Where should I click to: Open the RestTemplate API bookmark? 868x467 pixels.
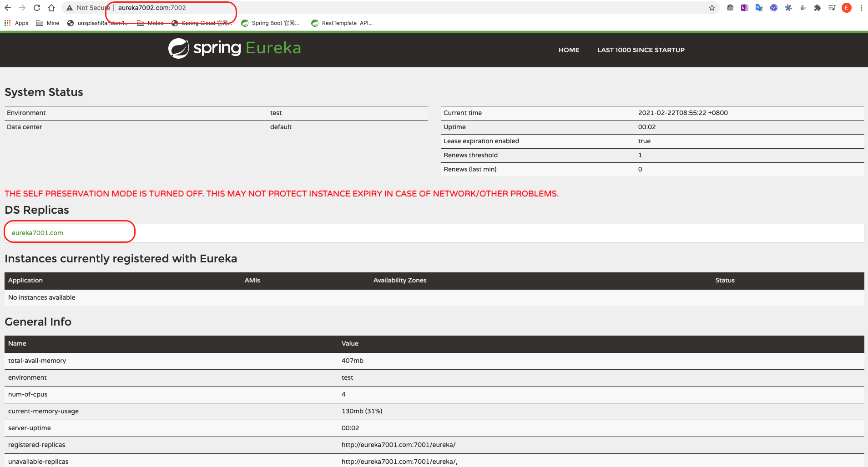pos(342,23)
